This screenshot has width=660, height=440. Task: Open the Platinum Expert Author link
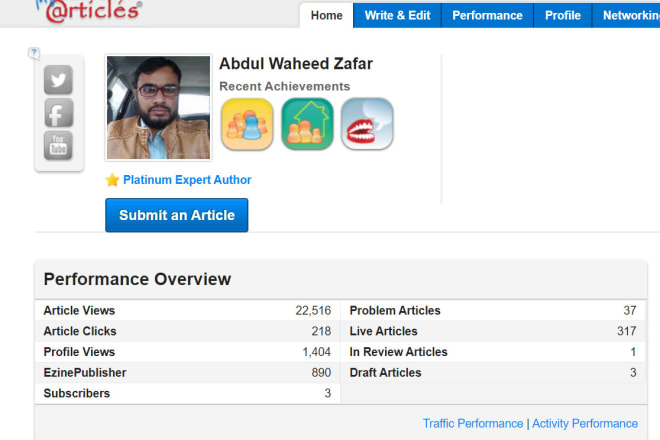click(x=187, y=180)
